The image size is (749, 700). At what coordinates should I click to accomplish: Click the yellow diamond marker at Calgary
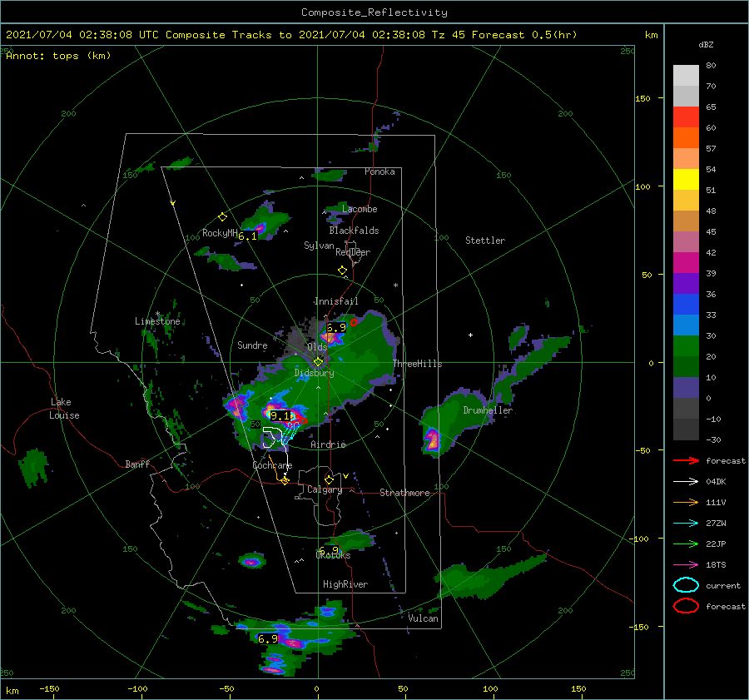[x=329, y=479]
